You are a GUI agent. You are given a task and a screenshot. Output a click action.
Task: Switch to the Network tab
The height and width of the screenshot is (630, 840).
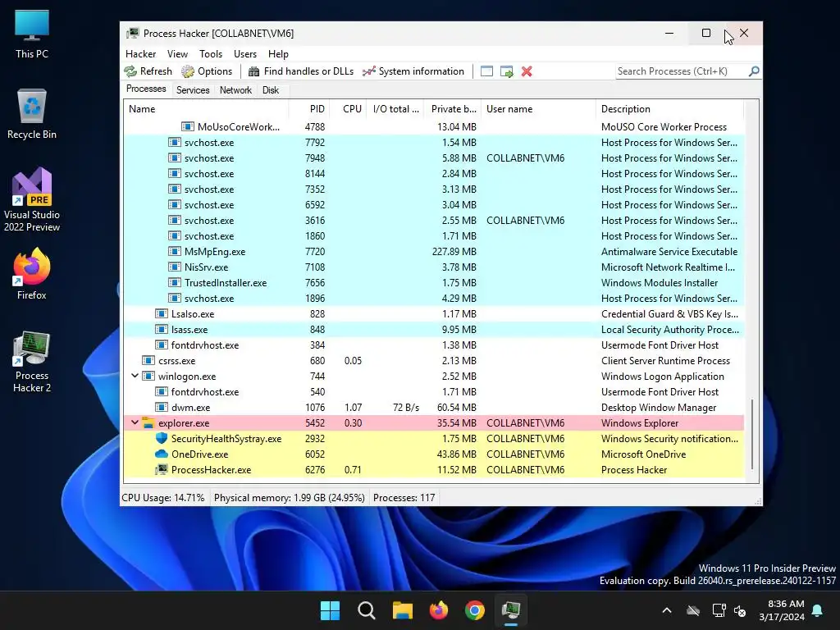235,90
